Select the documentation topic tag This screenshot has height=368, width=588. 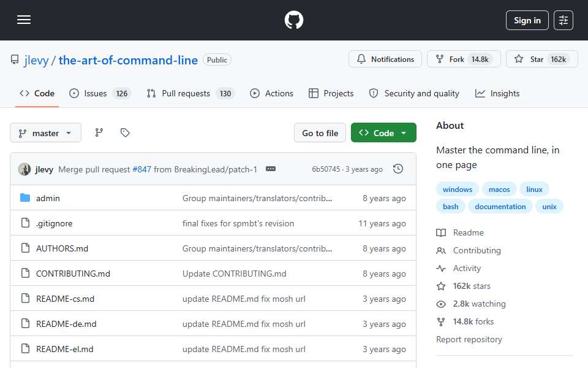click(500, 207)
